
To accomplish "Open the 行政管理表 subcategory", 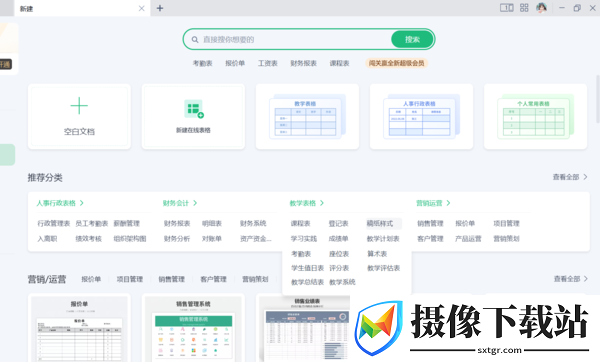I will 54,223.
